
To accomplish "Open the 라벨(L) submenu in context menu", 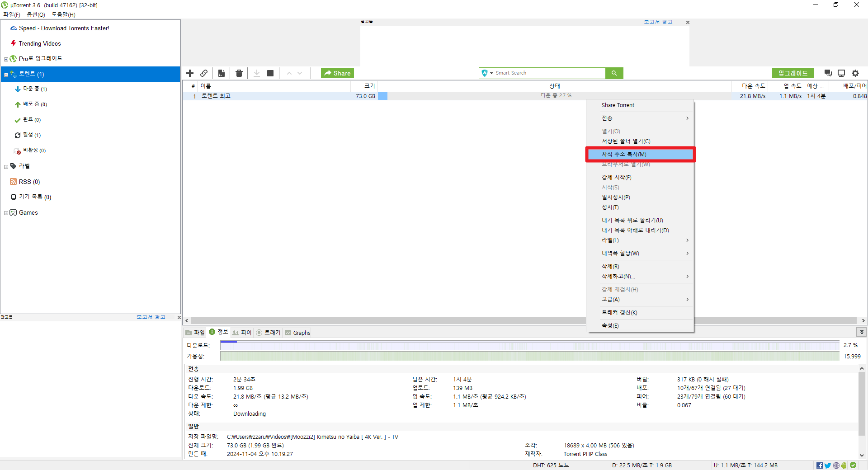I will [x=640, y=240].
